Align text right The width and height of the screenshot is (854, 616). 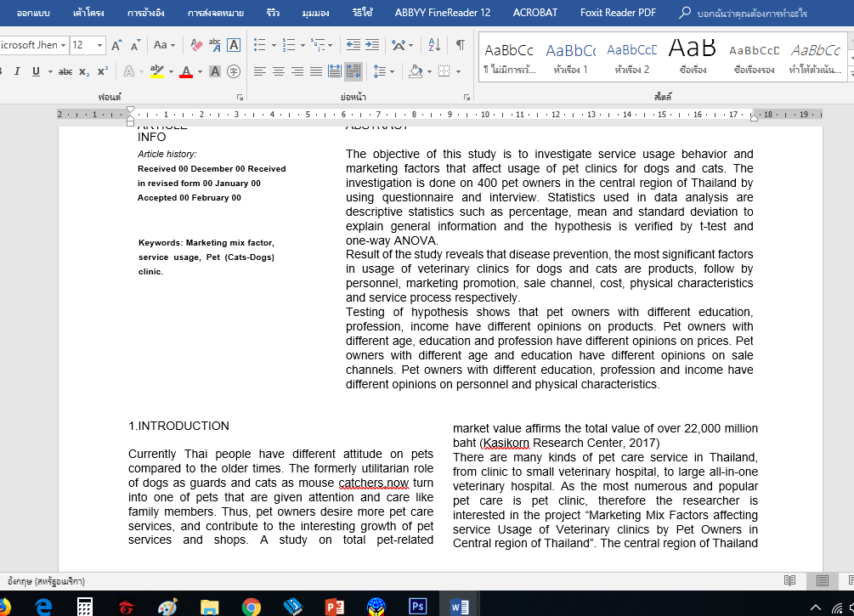pyautogui.click(x=297, y=71)
